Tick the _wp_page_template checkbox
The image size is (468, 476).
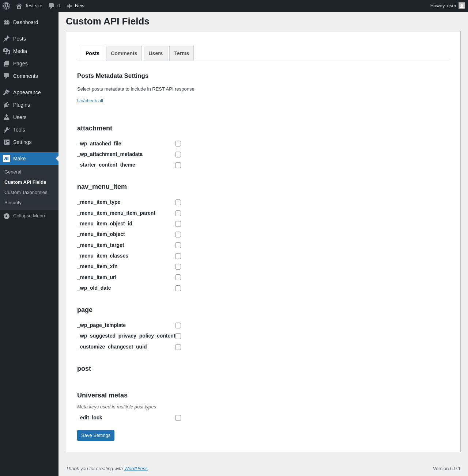point(178,325)
